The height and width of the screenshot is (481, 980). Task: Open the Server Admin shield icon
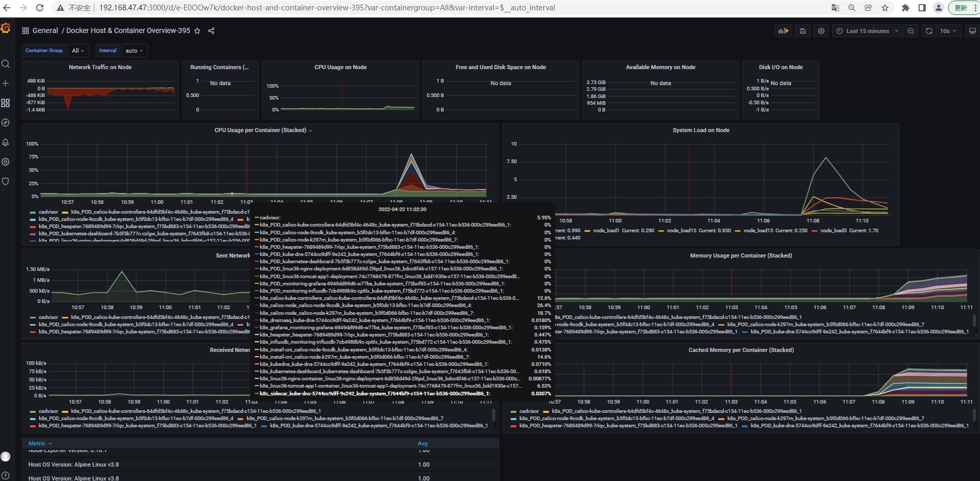6,182
